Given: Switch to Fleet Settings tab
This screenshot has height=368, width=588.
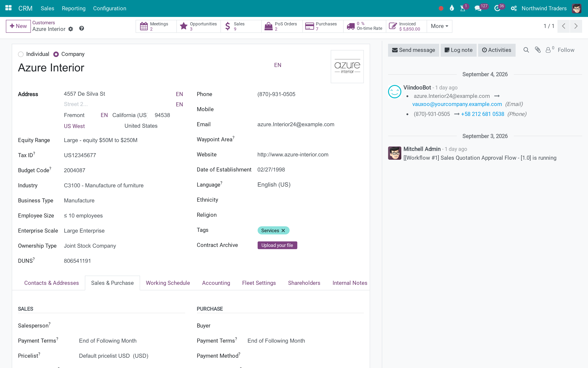Looking at the screenshot, I should (259, 283).
